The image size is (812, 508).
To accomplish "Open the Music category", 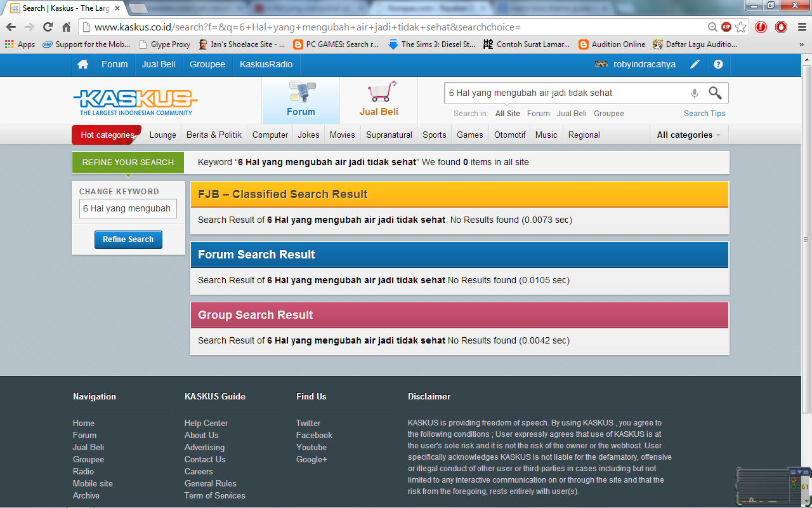I will click(x=546, y=135).
